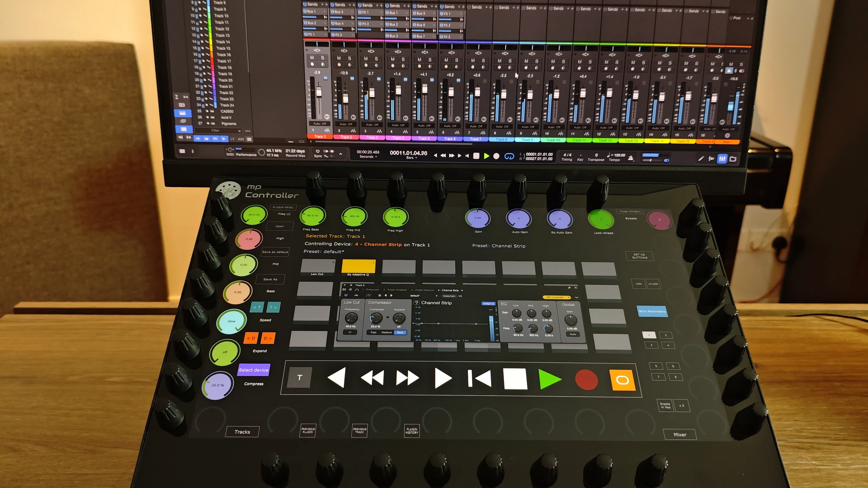Tap the gray T button beside the transport
Viewport: 868px width, 488px height.
pos(299,377)
